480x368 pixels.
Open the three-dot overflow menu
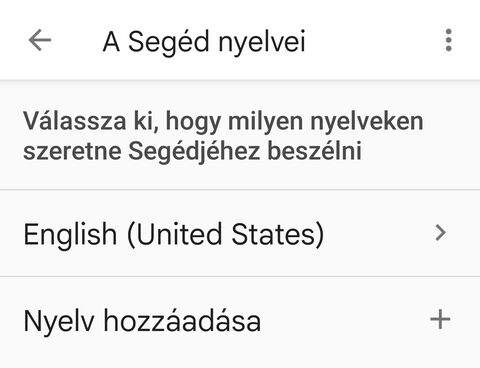pos(448,40)
